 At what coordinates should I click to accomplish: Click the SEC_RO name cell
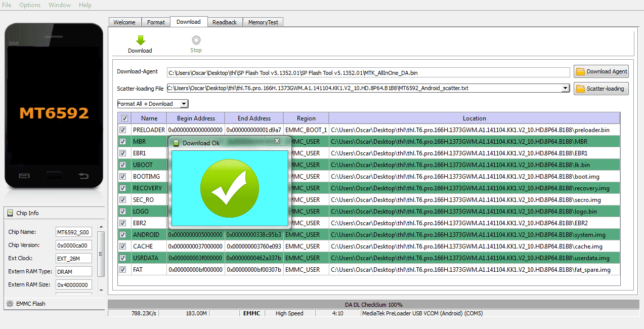tap(149, 200)
